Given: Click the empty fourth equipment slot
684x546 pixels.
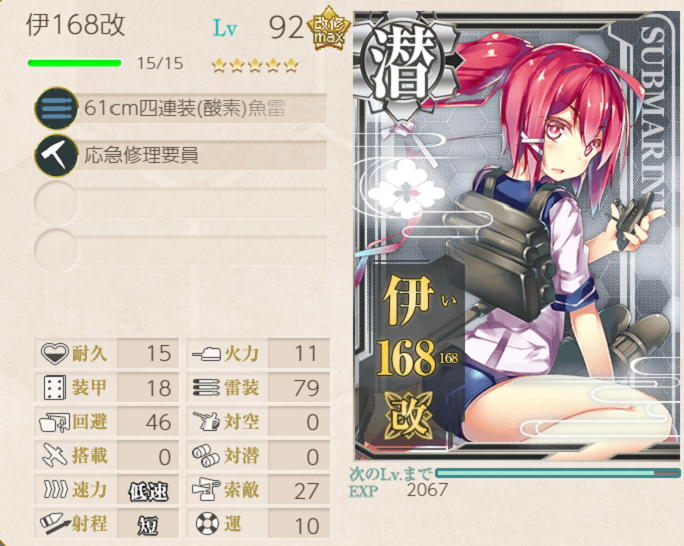Looking at the screenshot, I should pos(181,250).
